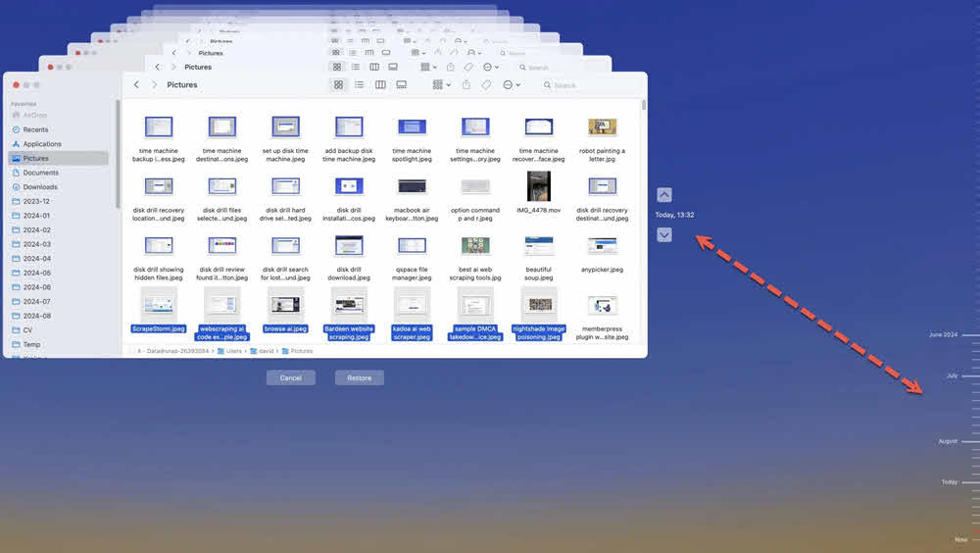Screen dimensions: 980x553
Task: Jump to later backup with down arrow
Action: tap(664, 234)
